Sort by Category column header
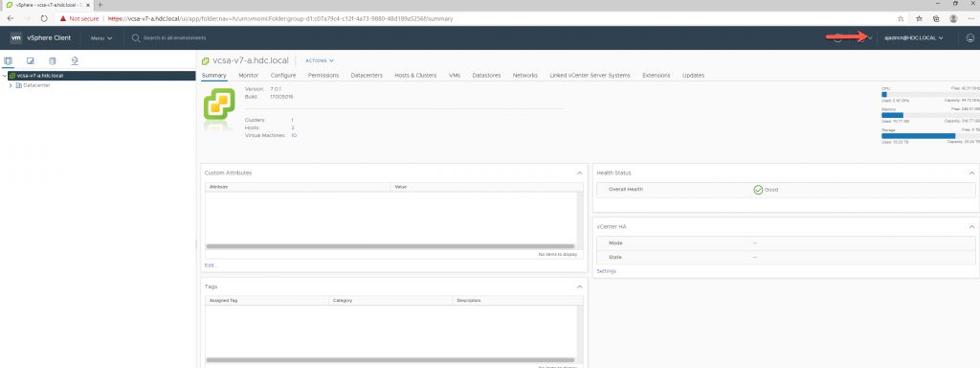The image size is (980, 368). tap(390, 300)
